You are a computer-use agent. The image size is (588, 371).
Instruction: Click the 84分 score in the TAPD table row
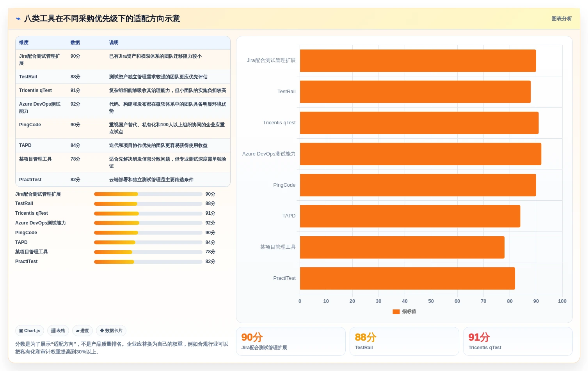75,145
